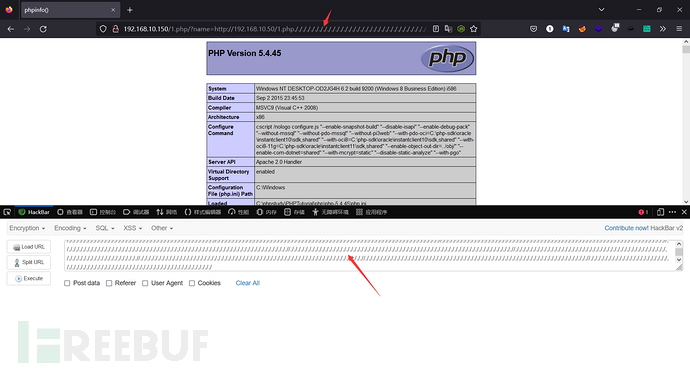Expand the Encryption dropdown in HackBar
This screenshot has width=690, height=370.
[x=27, y=228]
